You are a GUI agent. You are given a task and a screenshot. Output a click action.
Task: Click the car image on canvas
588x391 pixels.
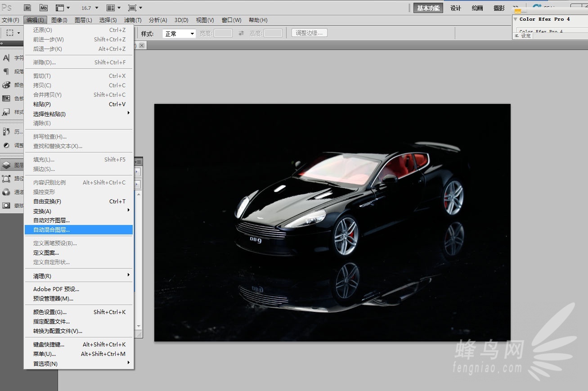pyautogui.click(x=332, y=222)
